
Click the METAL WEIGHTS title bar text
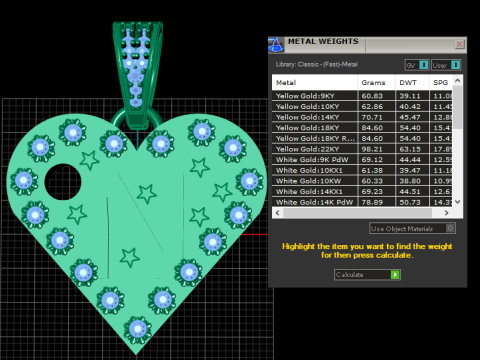(323, 41)
